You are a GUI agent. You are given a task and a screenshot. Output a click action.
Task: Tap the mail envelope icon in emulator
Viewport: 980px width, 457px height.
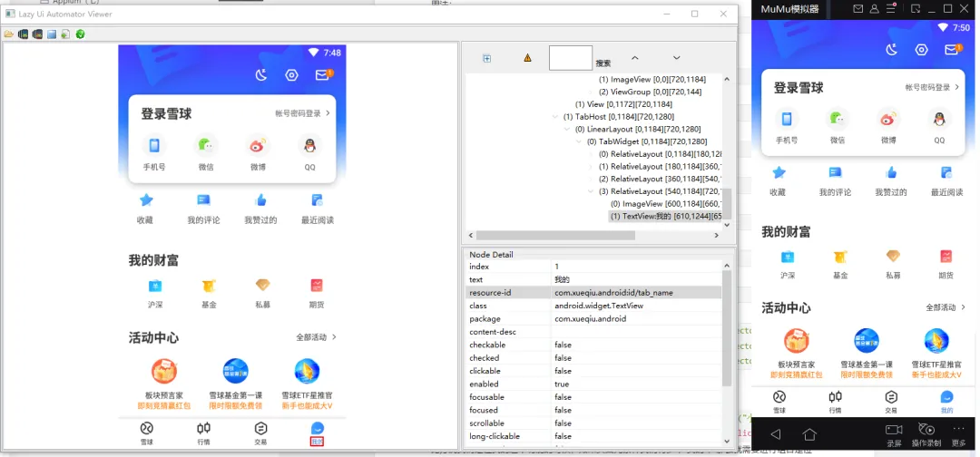pos(951,50)
